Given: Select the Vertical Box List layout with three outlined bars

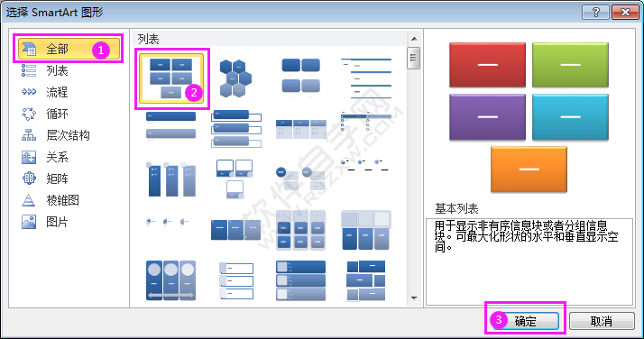Looking at the screenshot, I should point(236,128).
